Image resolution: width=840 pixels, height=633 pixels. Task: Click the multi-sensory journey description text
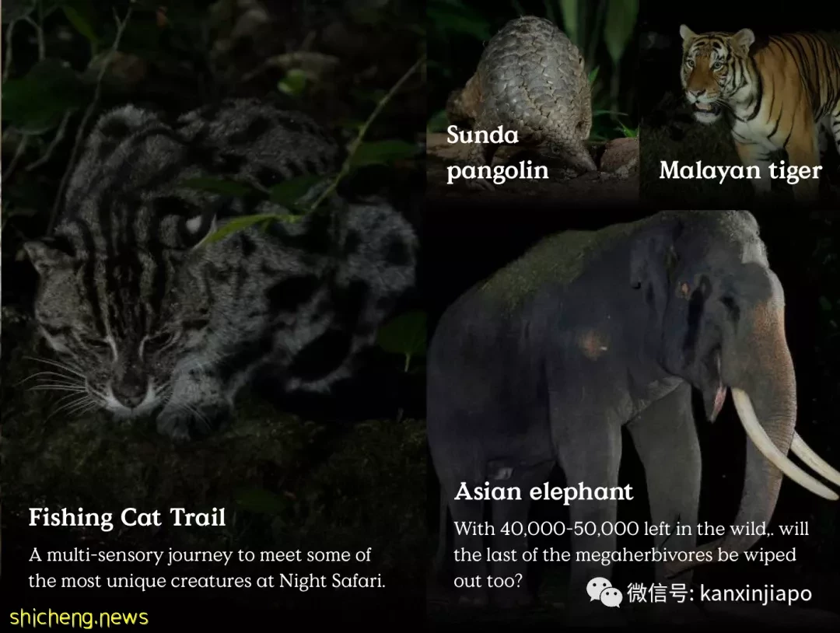click(x=207, y=568)
